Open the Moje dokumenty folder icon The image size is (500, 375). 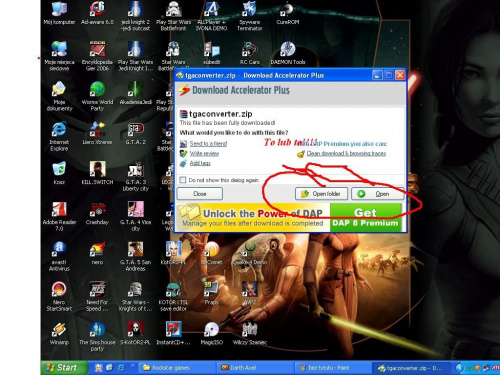[x=59, y=96]
